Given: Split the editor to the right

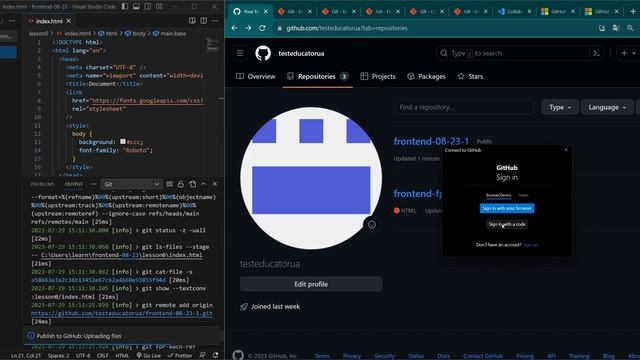Looking at the screenshot, I should [204, 21].
